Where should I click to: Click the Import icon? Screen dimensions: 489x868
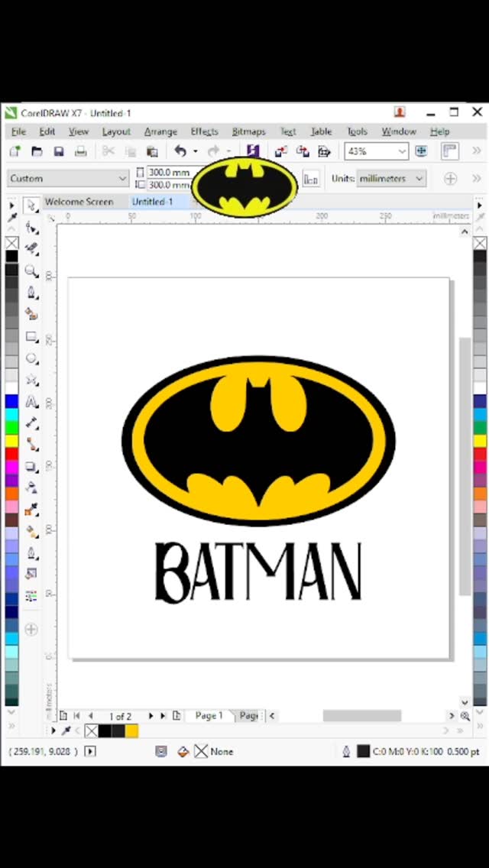coord(281,151)
